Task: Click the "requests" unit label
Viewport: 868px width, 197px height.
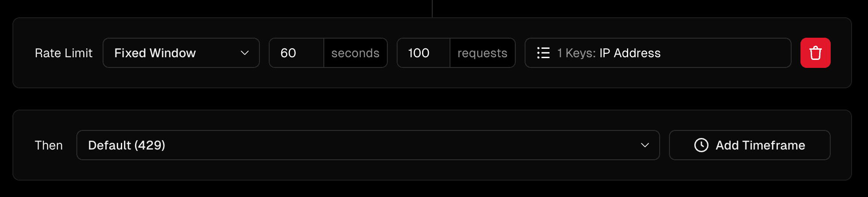Action: tap(482, 53)
